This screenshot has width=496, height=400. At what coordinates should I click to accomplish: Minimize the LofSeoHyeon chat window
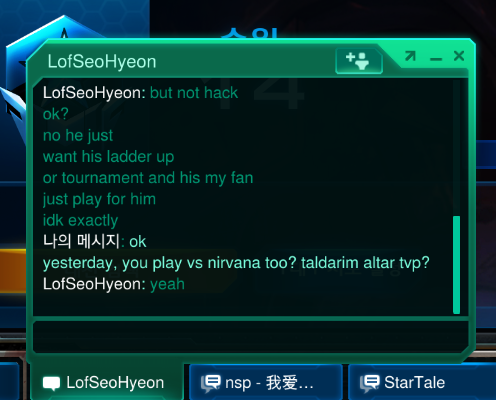pos(436,59)
